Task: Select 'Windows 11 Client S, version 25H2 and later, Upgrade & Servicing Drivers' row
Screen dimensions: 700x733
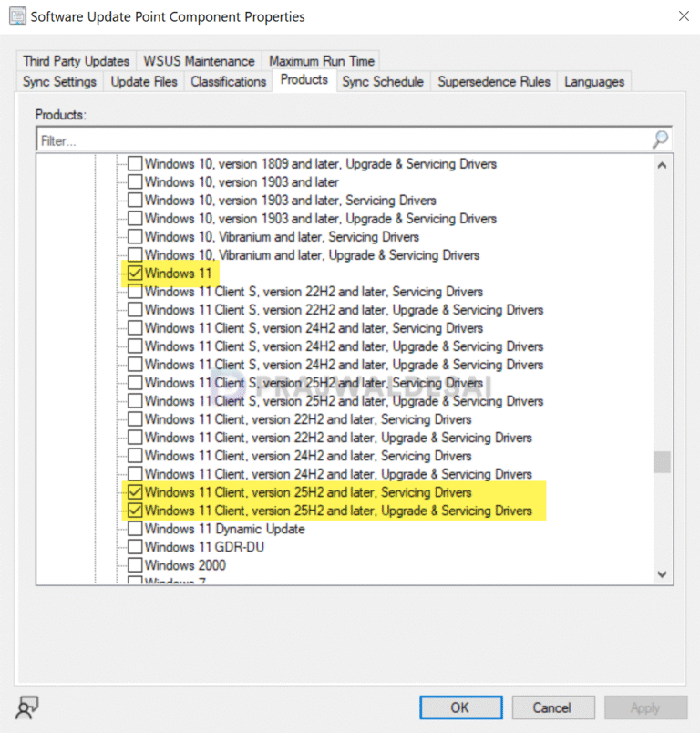Action: [x=344, y=400]
